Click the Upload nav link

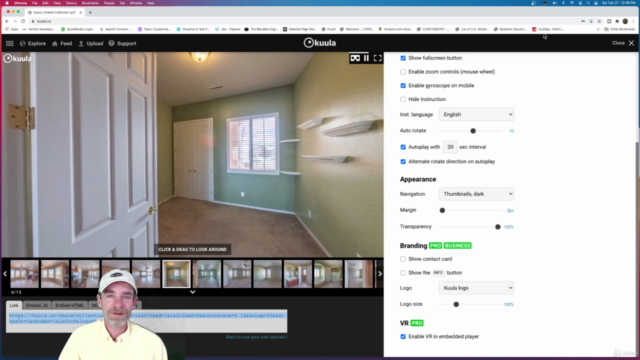point(95,43)
